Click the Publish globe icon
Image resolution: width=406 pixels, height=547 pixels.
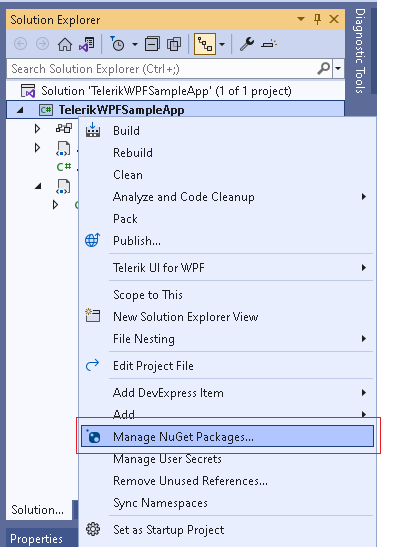tap(92, 240)
